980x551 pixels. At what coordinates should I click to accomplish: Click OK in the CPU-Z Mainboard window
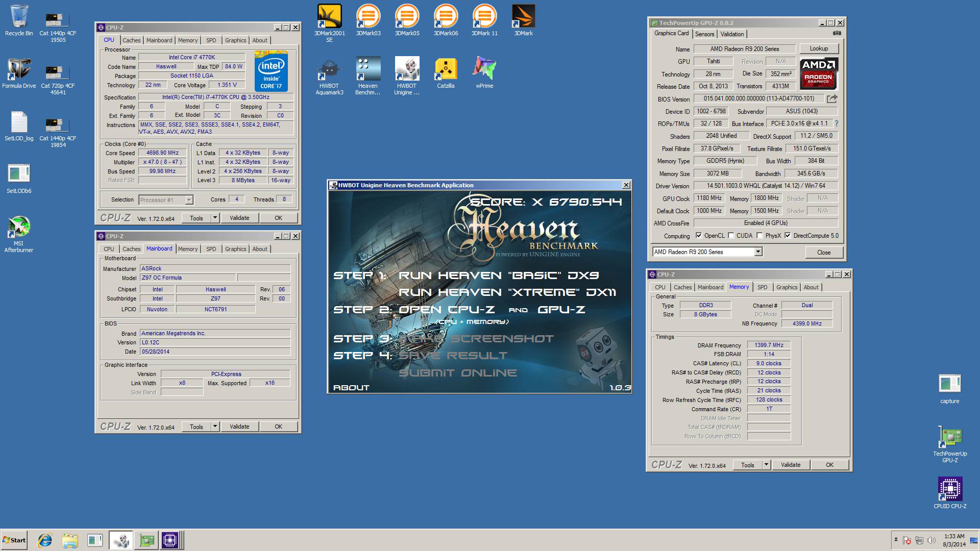[278, 427]
